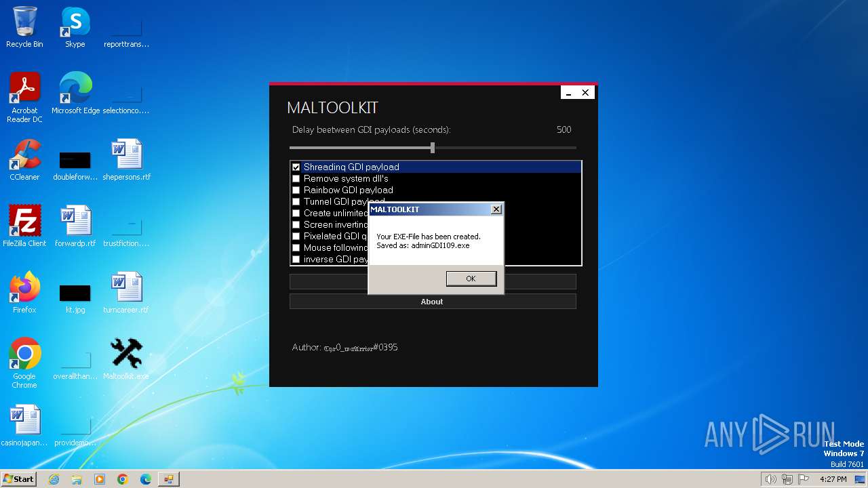Check Screen inverting option checkbox
The image size is (868, 488).
coord(296,224)
